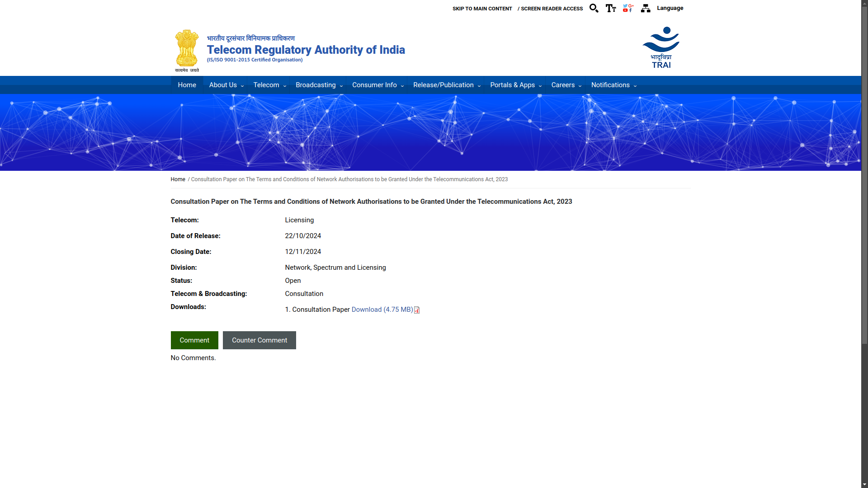Go to the Home nav tab
This screenshot has width=868, height=488.
pyautogui.click(x=187, y=85)
